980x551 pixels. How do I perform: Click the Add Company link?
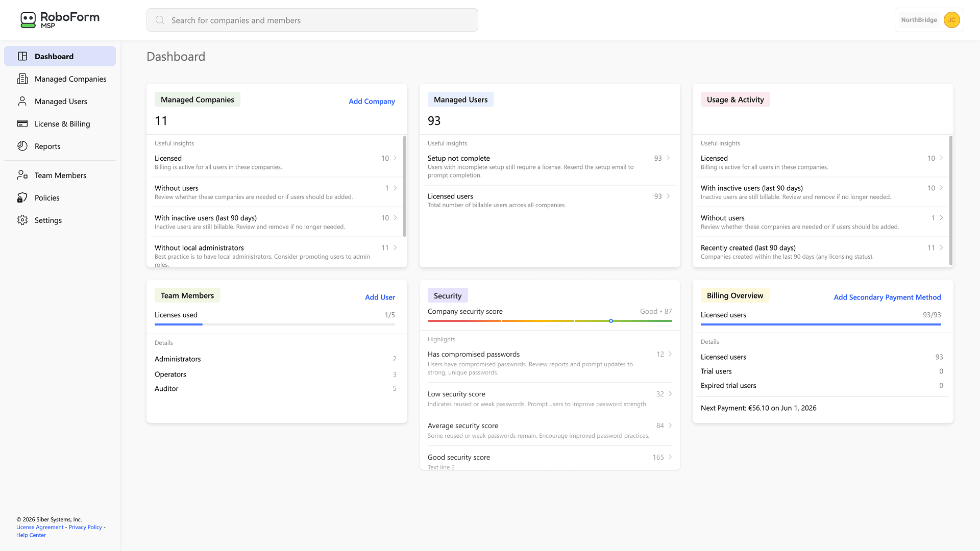[x=372, y=101]
